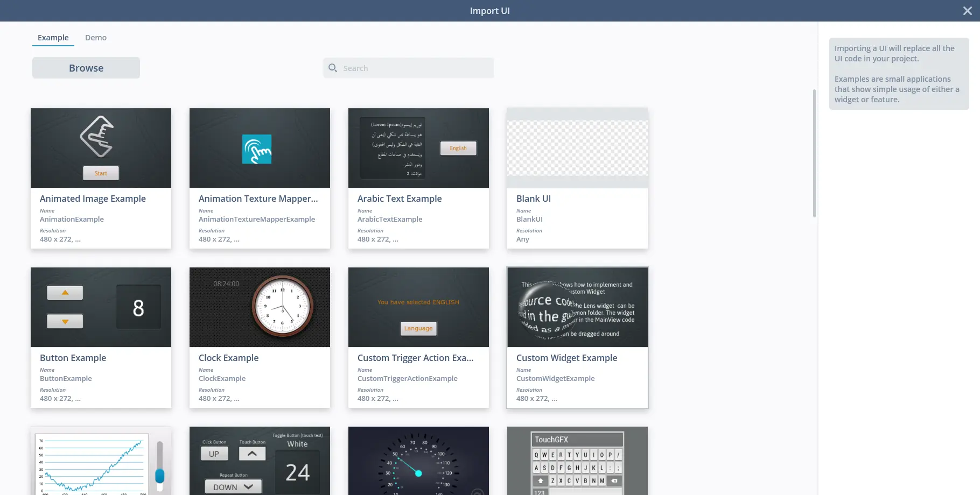Choose the Custom Widget Example lens preview
Screen dimensions: 980x495
pos(577,307)
